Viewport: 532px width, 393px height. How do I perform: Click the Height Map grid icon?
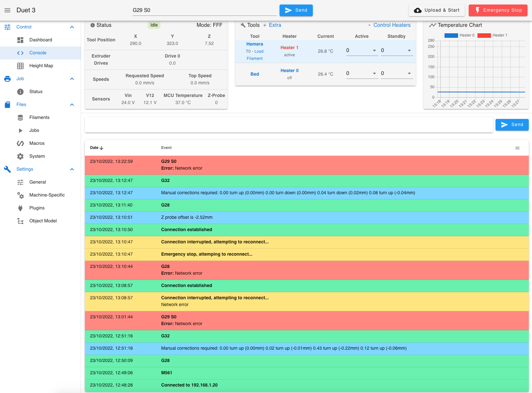(20, 66)
